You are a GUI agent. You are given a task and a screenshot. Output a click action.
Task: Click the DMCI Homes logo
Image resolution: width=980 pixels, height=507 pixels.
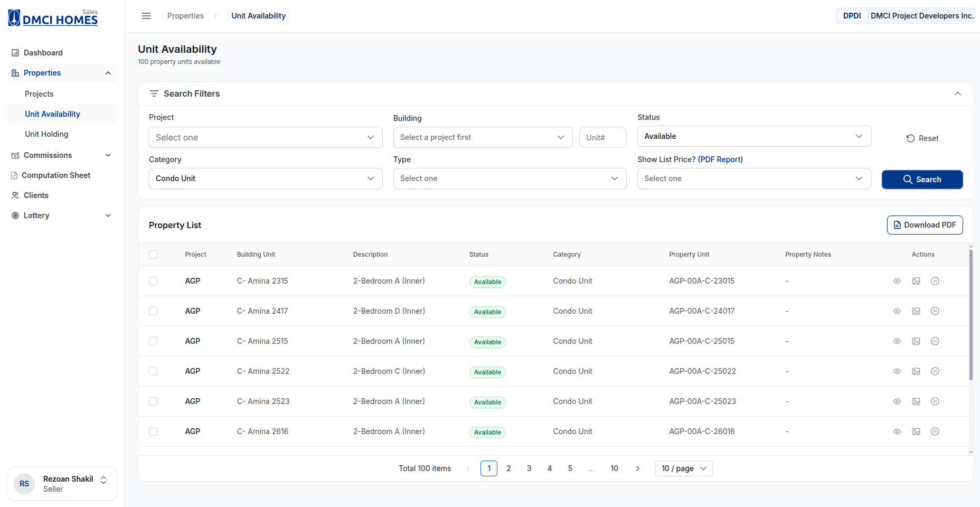click(53, 18)
